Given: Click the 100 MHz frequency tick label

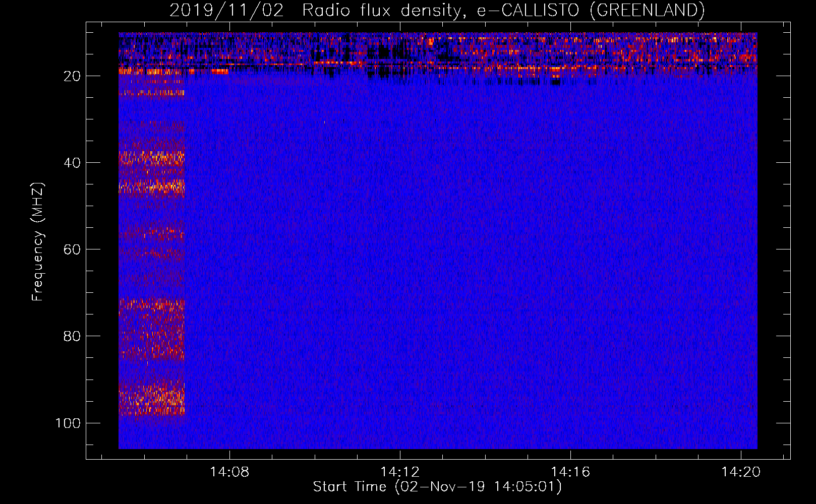Looking at the screenshot, I should coord(69,423).
